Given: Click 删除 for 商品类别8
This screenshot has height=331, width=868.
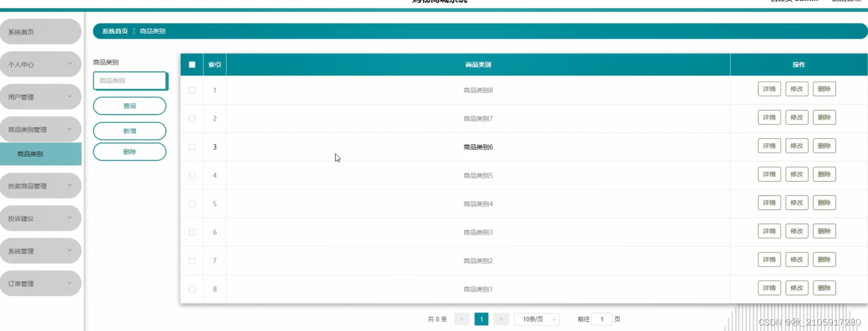Looking at the screenshot, I should coord(824,89).
